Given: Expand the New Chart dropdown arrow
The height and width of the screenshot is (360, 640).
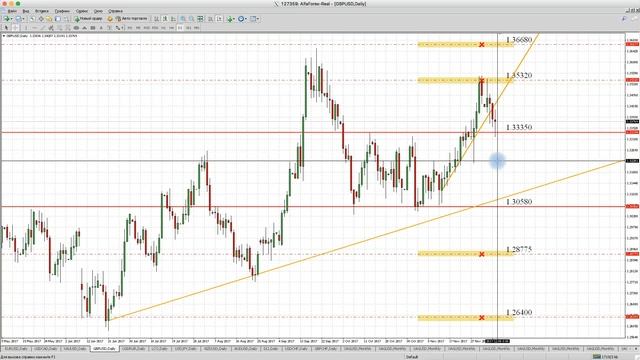Looking at the screenshot, I should tap(11, 19).
